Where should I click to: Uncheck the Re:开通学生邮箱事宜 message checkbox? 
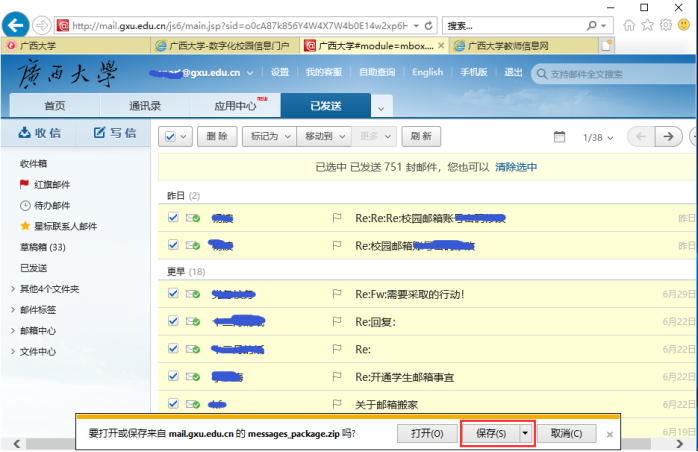click(x=173, y=376)
